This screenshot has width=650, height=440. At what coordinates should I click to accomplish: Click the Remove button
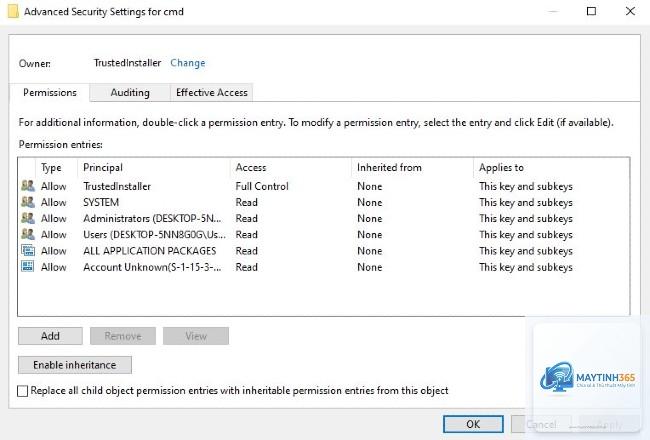click(123, 336)
